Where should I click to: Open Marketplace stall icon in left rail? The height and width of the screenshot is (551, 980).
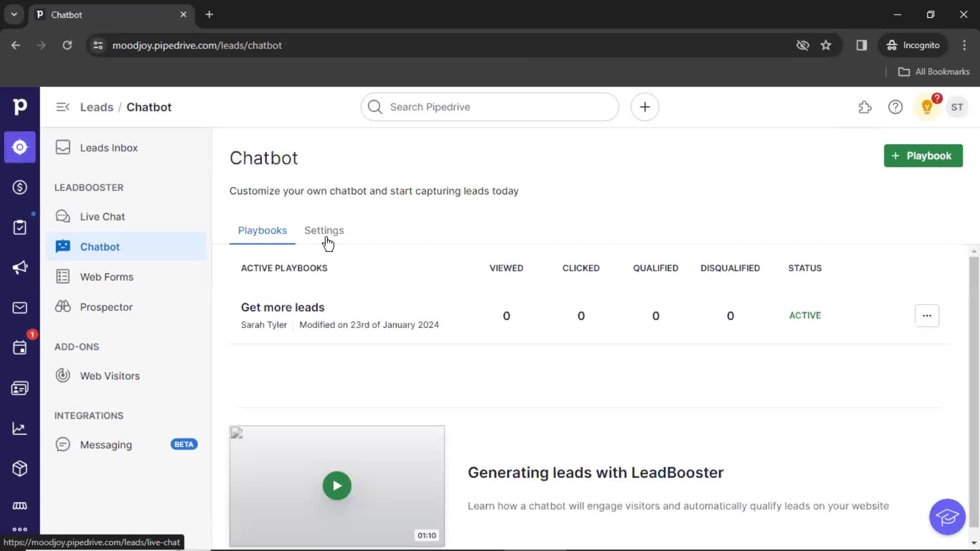(x=19, y=506)
